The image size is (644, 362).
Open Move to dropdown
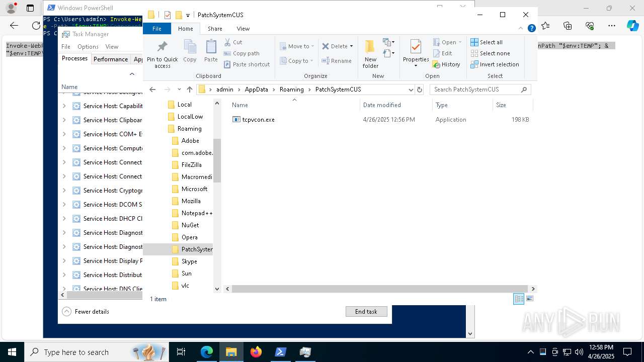coord(296,46)
